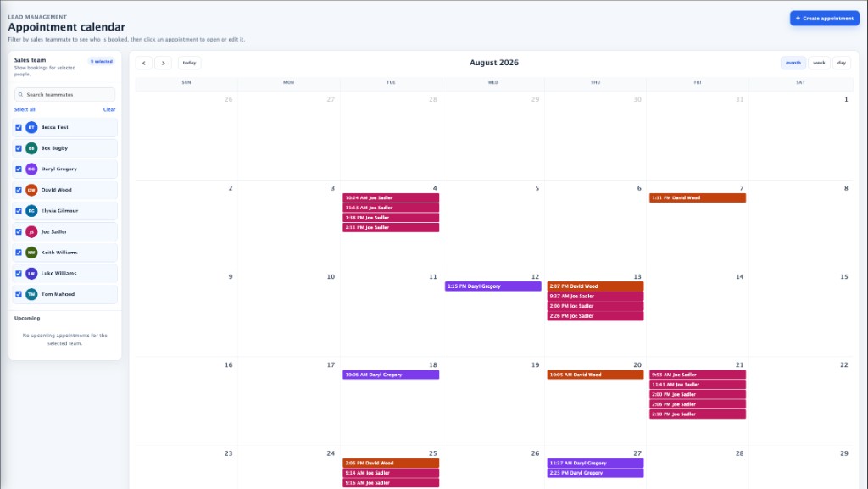
Task: Click Daryl Gregory's purple DG avatar
Action: point(31,169)
